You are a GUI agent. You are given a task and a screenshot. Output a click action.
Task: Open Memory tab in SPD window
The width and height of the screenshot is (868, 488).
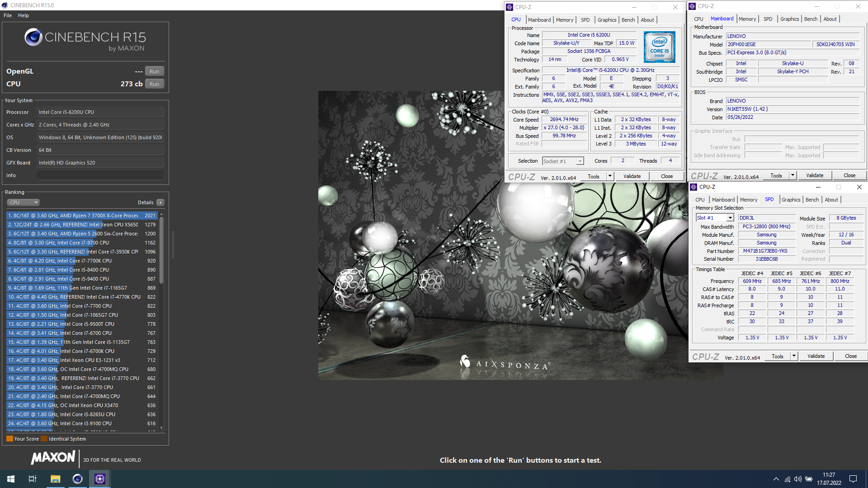click(749, 200)
